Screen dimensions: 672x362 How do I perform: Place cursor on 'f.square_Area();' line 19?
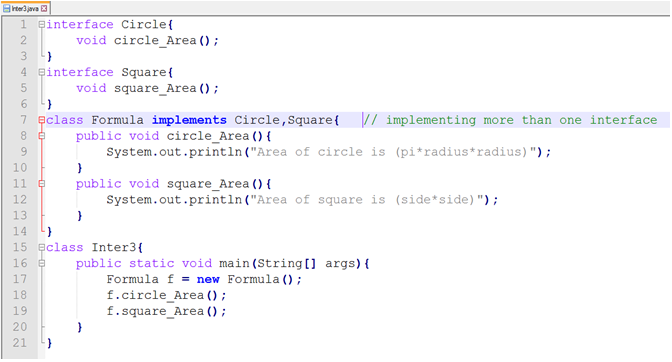pyautogui.click(x=166, y=311)
